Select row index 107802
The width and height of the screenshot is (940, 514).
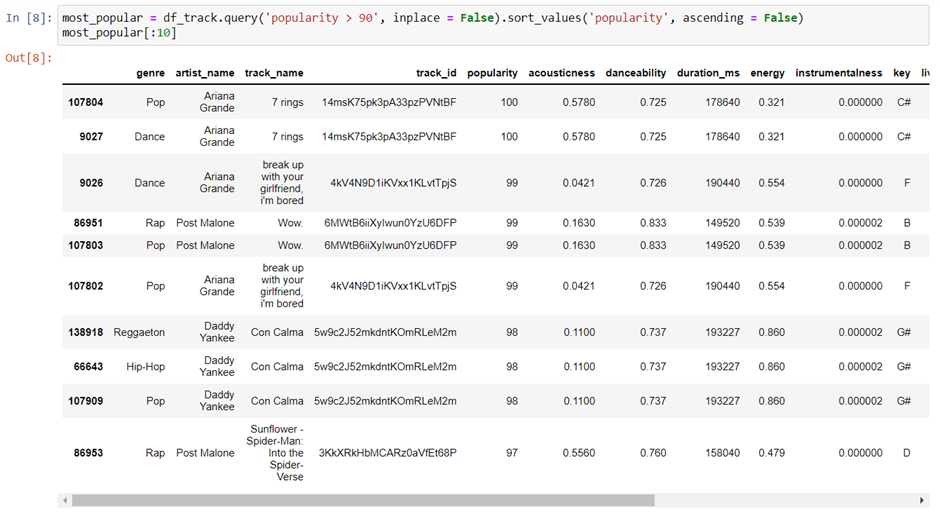(86, 286)
